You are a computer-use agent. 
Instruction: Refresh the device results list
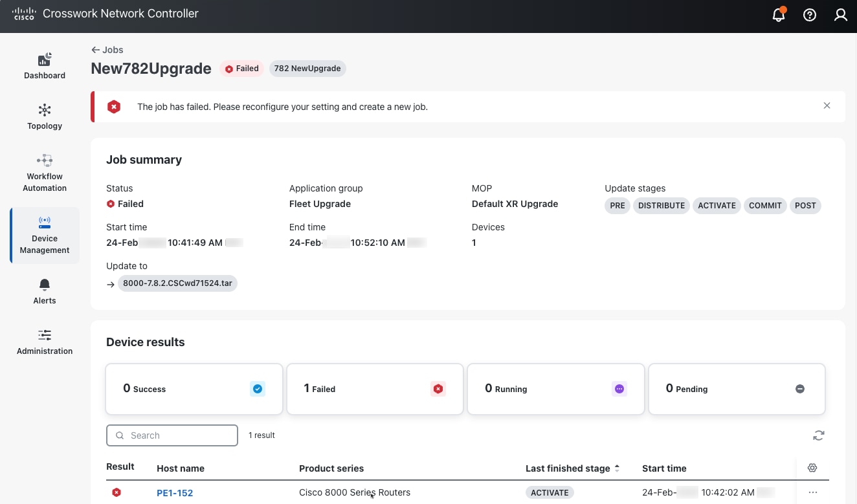[x=818, y=435]
